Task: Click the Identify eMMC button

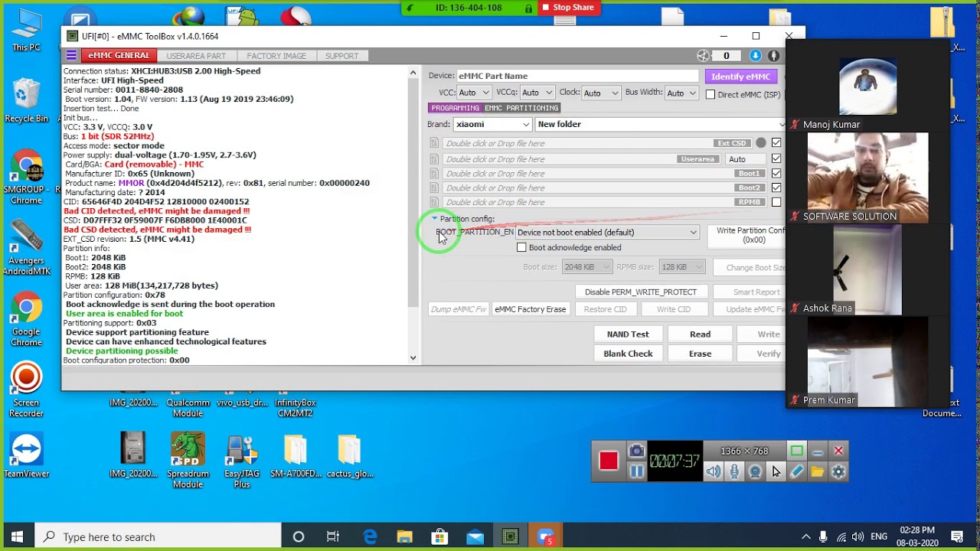Action: click(740, 77)
